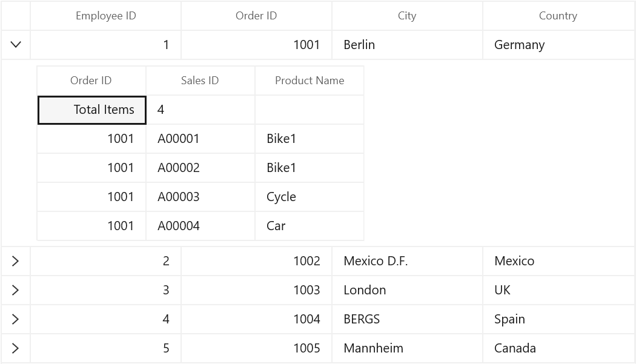Image resolution: width=636 pixels, height=364 pixels.
Task: Select the BERGS city cell
Action: tap(407, 319)
